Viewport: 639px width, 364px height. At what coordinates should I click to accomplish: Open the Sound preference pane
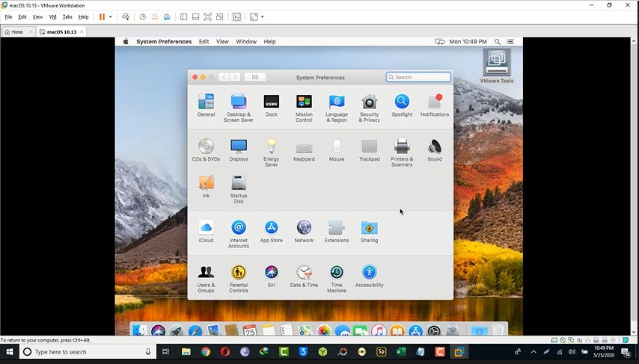435,149
